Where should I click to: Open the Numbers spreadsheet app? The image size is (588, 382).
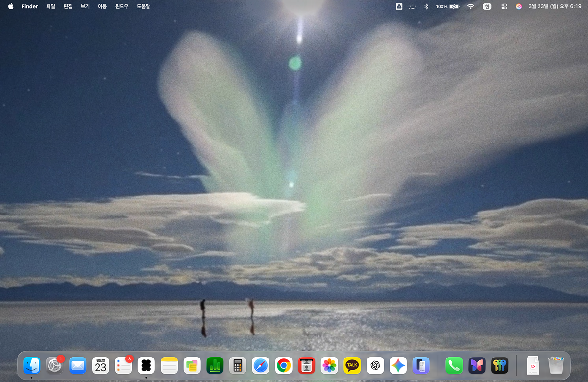click(215, 365)
